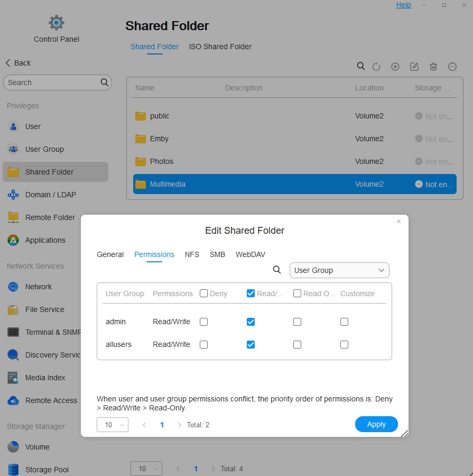Sort by Name column header
The width and height of the screenshot is (473, 476).
pyautogui.click(x=145, y=88)
